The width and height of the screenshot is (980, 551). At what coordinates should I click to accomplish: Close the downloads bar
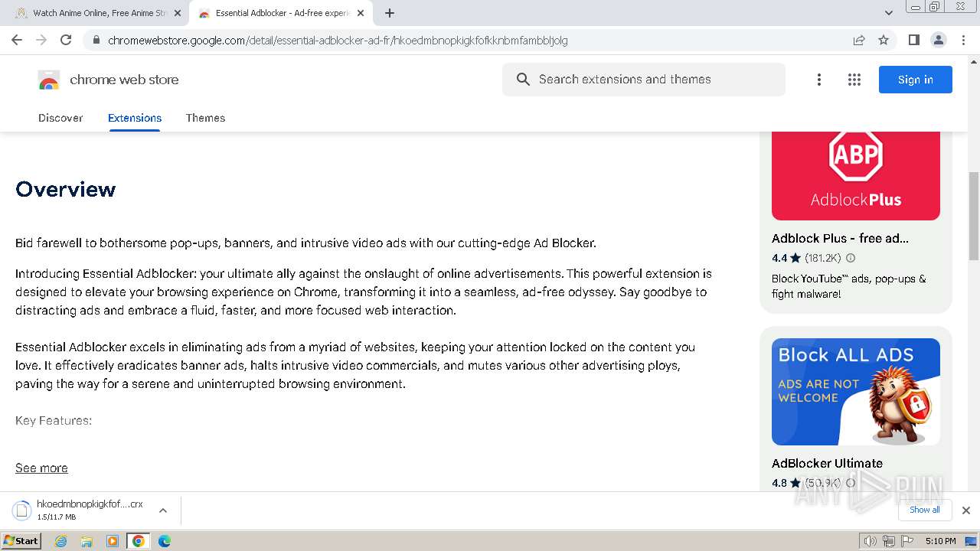966,510
